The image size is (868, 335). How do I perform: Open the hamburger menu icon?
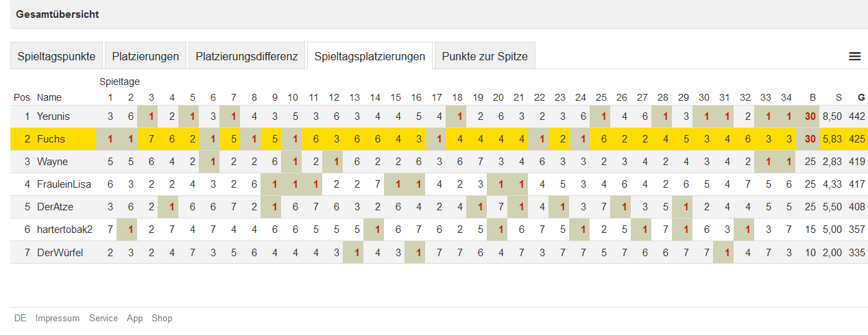pos(854,56)
